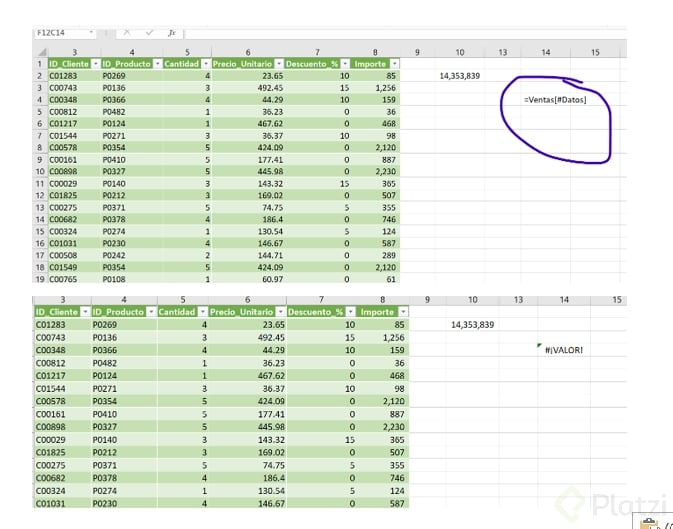Click the Enter checkmark icon beside formula bar

[149, 33]
